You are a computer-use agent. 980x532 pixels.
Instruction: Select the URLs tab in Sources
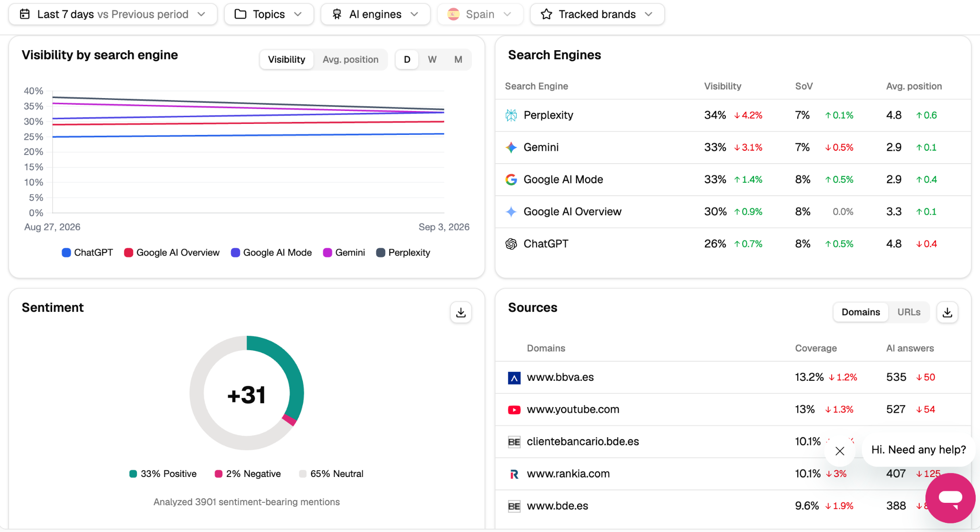click(x=909, y=312)
